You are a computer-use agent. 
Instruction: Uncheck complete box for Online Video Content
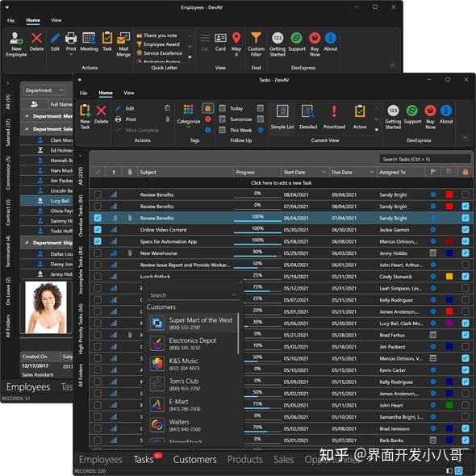coord(98,229)
